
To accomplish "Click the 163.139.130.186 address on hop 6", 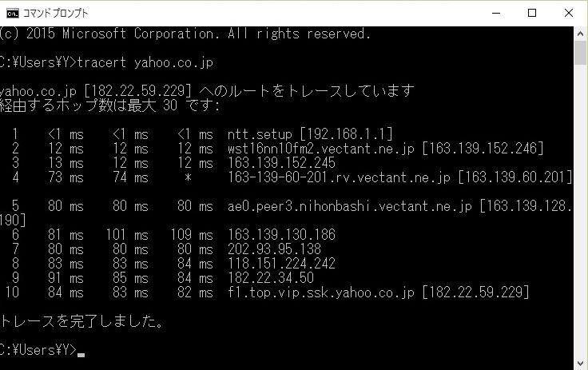I will tap(281, 234).
